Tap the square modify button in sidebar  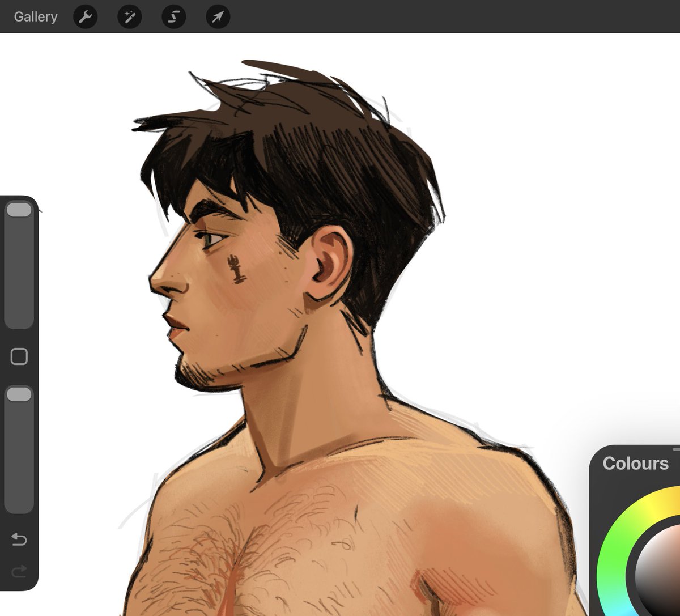point(19,356)
